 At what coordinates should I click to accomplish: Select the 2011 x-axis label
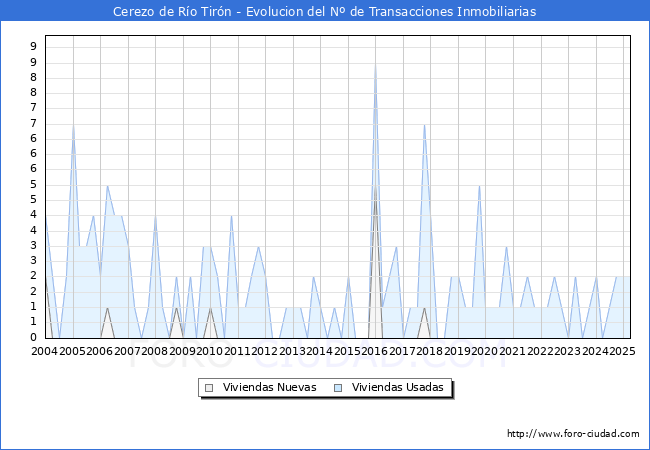(237, 351)
